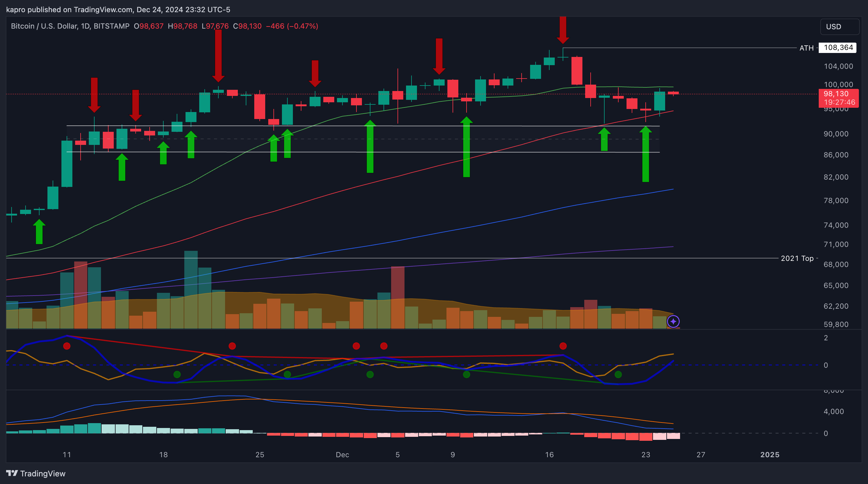Click the high value H98,768
Screen dimensions: 868x484
[182, 26]
